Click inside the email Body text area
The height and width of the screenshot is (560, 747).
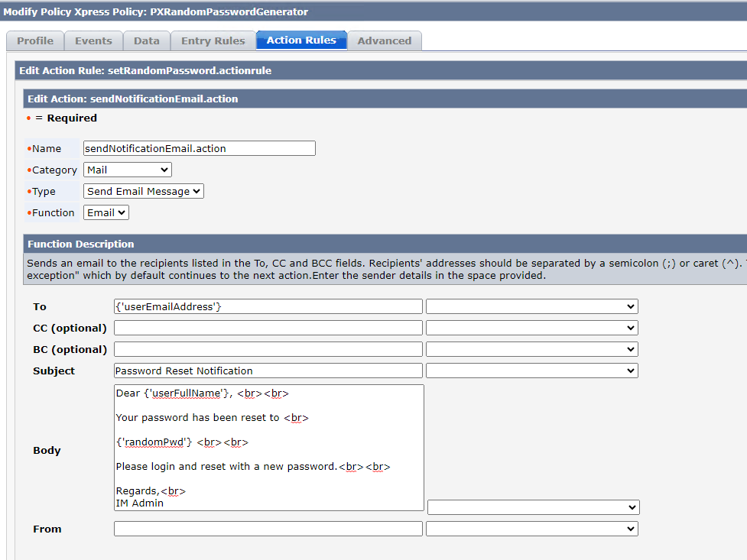pyautogui.click(x=268, y=448)
